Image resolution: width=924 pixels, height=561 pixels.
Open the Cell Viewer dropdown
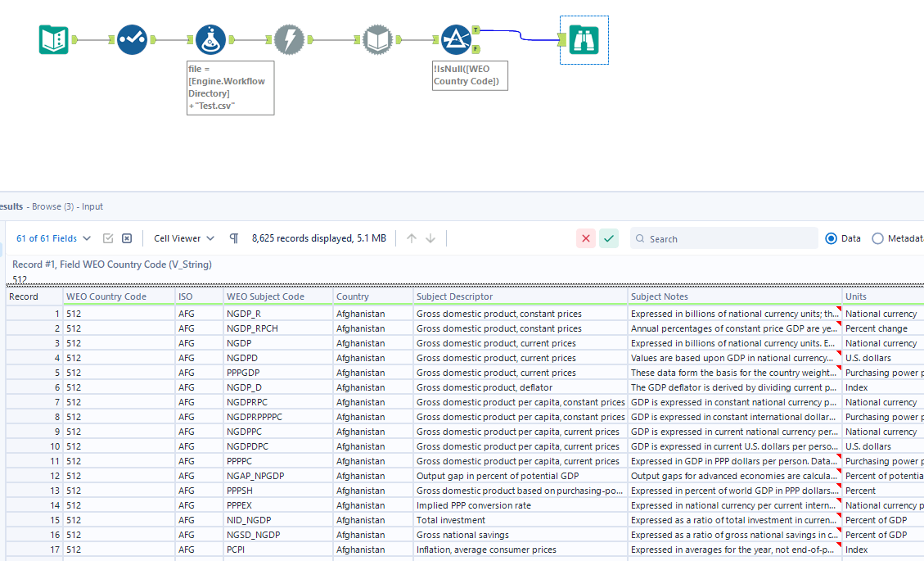click(x=182, y=238)
